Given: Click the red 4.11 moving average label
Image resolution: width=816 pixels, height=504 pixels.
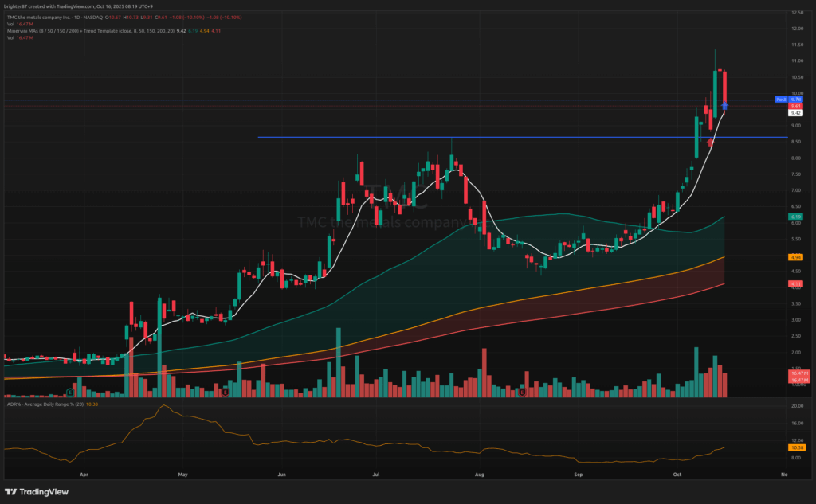Looking at the screenshot, I should pos(795,283).
